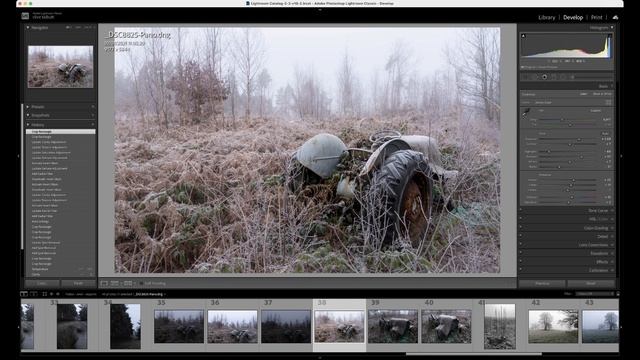Toggle the Lens Corrections panel switch
This screenshot has width=640, height=360.
pos(521,245)
